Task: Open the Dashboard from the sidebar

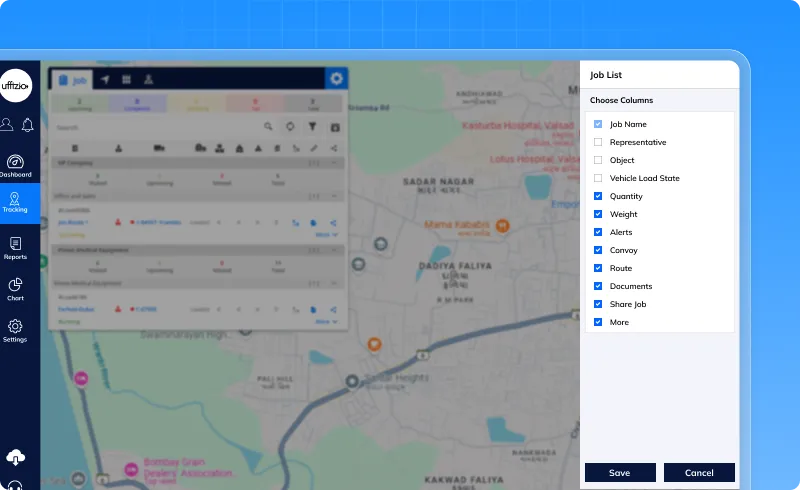Action: pyautogui.click(x=15, y=165)
